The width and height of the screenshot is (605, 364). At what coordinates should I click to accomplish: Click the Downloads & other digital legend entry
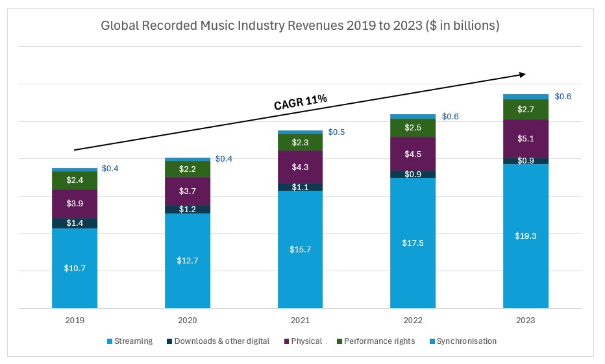coord(221,341)
